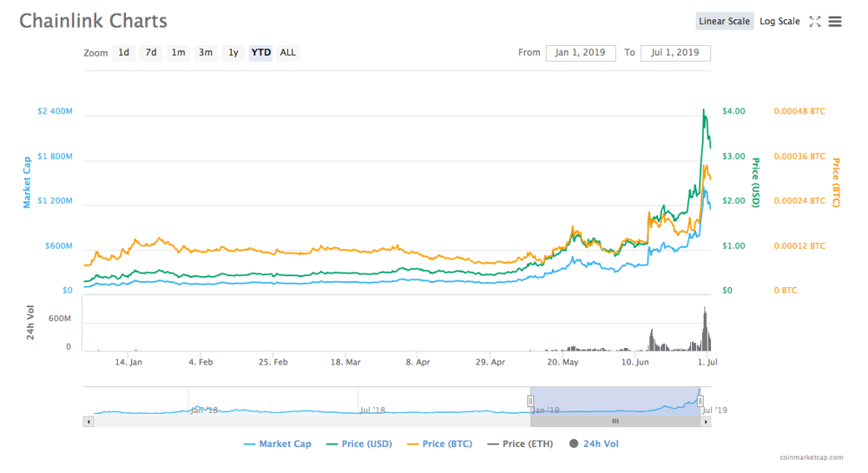
Task: Click the Price (BTC) vertical axis title
Action: click(836, 182)
